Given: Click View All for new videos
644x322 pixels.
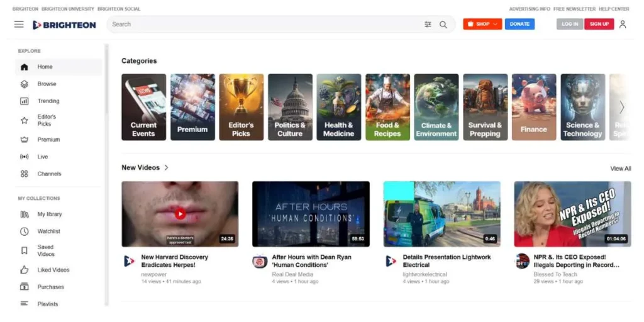Looking at the screenshot, I should (621, 169).
